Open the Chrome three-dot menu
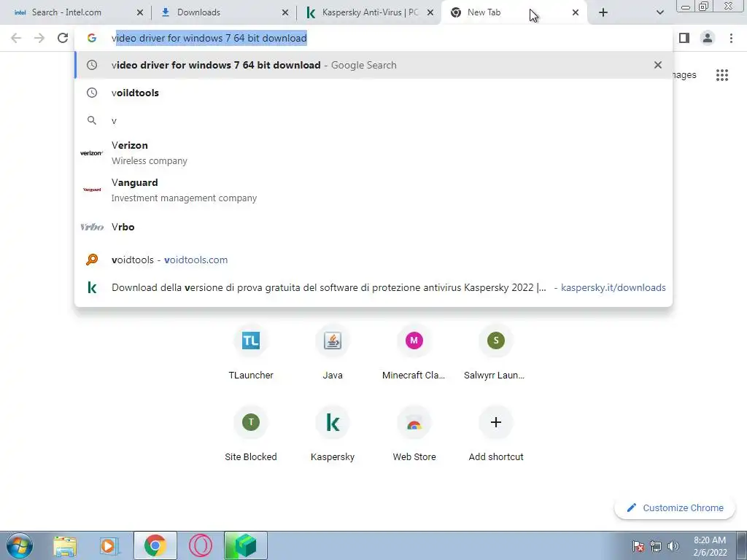This screenshot has width=747, height=560. click(731, 38)
